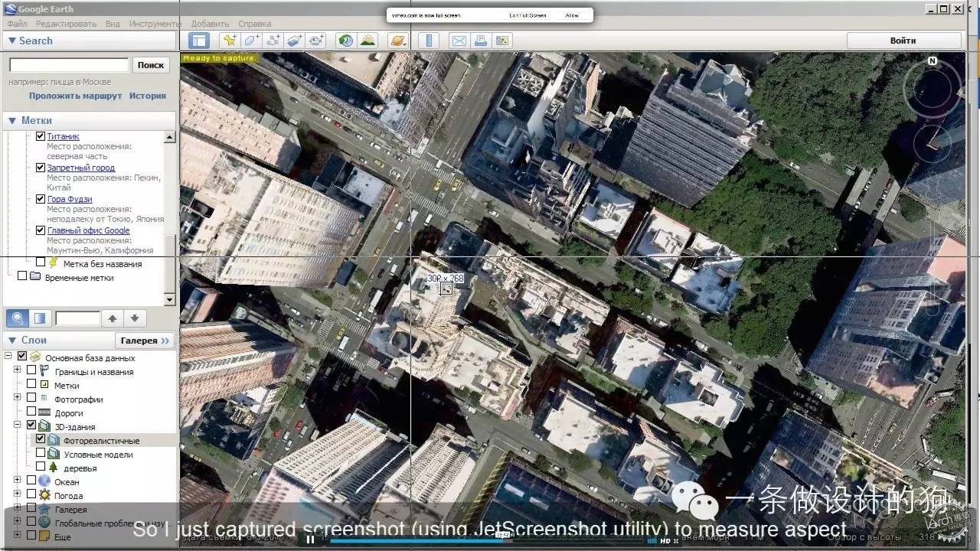Check the Метка без названия checkbox
Viewport: 980px width, 551px height.
point(41,263)
